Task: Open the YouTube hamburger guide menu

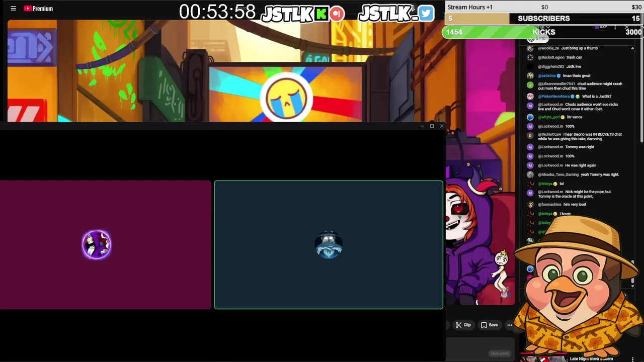Action: coord(14,9)
